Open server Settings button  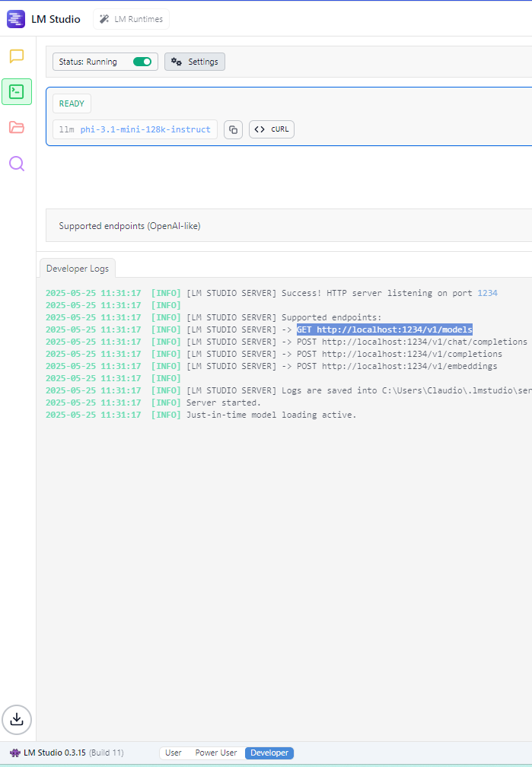[x=195, y=62]
